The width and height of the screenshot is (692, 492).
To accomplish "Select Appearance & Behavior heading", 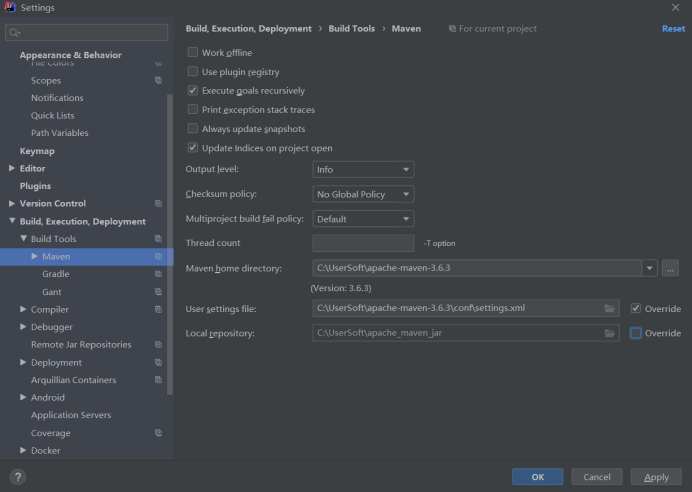I will pos(71,55).
